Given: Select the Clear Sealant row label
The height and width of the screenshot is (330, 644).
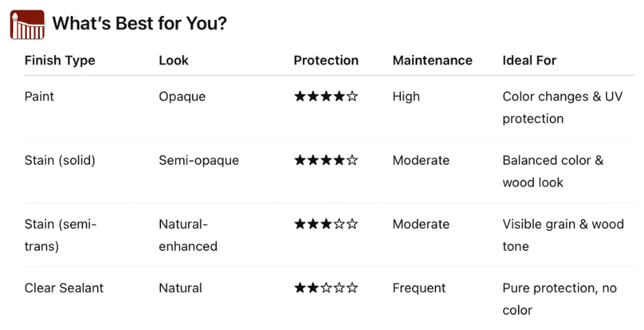Looking at the screenshot, I should click(64, 288).
